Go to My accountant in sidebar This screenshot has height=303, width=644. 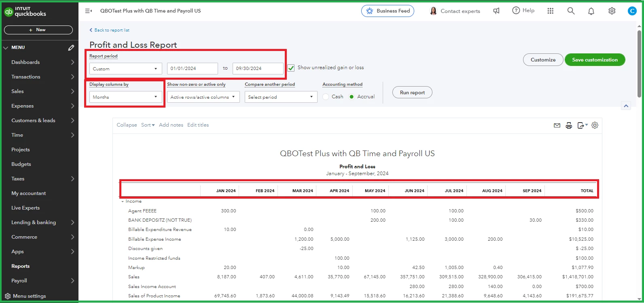[x=29, y=193]
